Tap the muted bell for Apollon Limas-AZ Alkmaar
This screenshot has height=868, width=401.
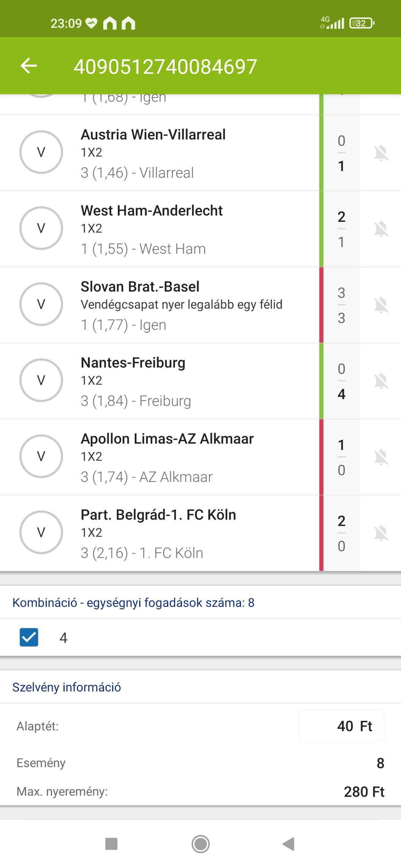tap(381, 457)
